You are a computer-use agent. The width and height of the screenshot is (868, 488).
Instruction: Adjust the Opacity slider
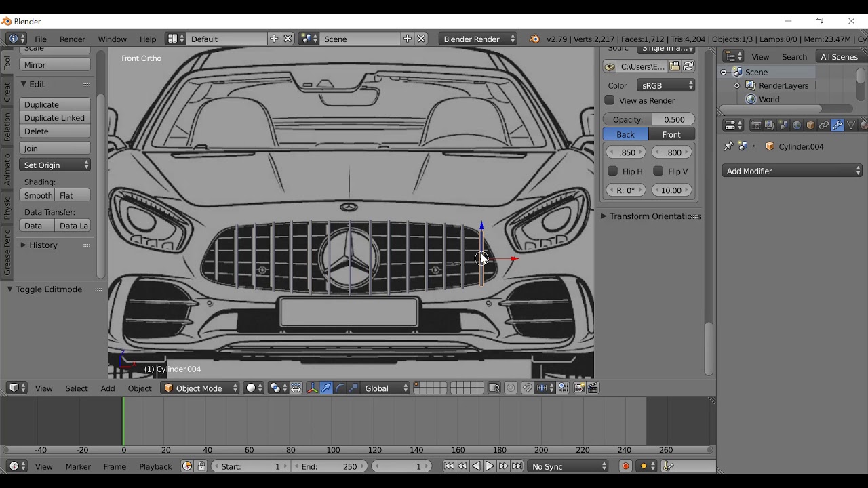pos(649,119)
